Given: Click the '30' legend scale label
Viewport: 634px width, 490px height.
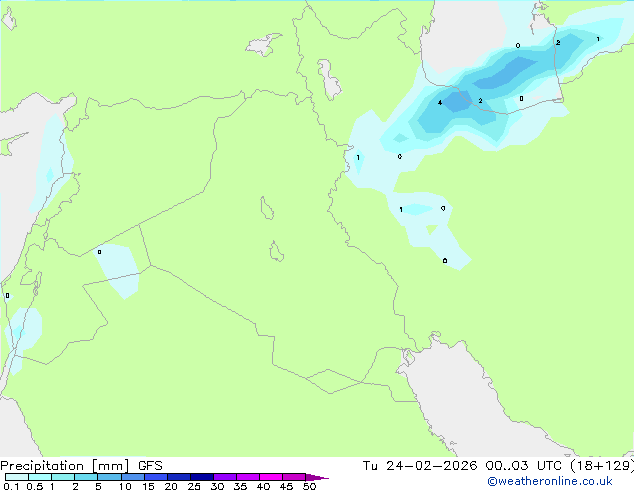Looking at the screenshot, I should click(x=217, y=486).
